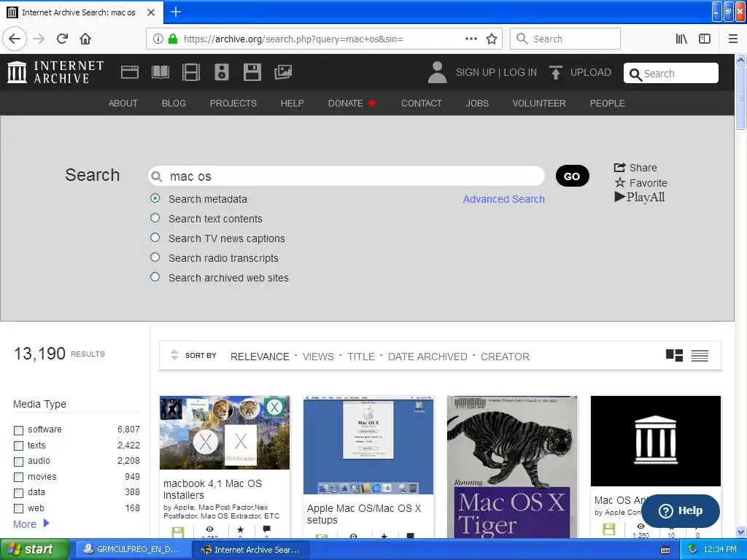This screenshot has width=747, height=560.
Task: Open the Donate page
Action: (352, 104)
